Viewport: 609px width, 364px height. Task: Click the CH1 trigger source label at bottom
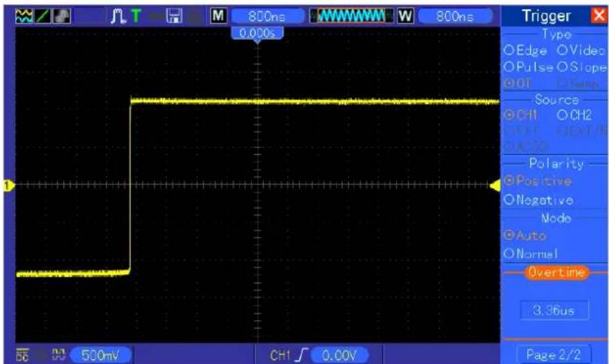pos(280,355)
